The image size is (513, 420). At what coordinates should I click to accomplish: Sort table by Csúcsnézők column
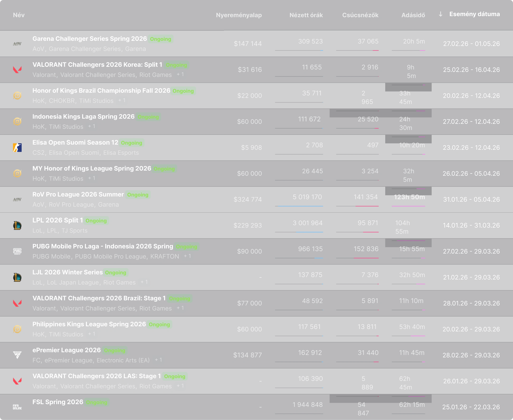click(360, 15)
